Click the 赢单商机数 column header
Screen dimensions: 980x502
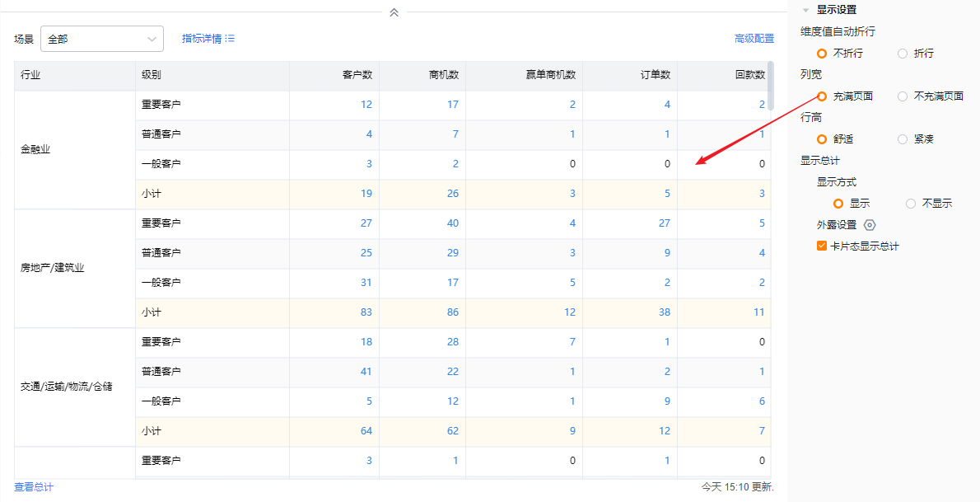551,75
